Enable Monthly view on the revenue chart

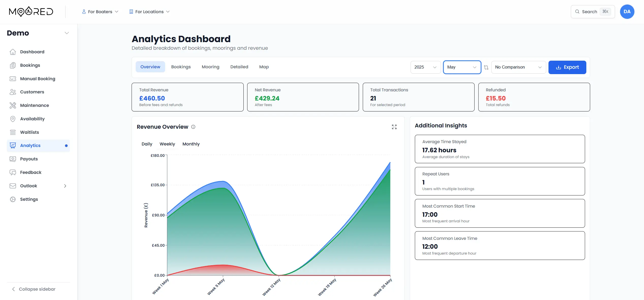[x=191, y=144]
